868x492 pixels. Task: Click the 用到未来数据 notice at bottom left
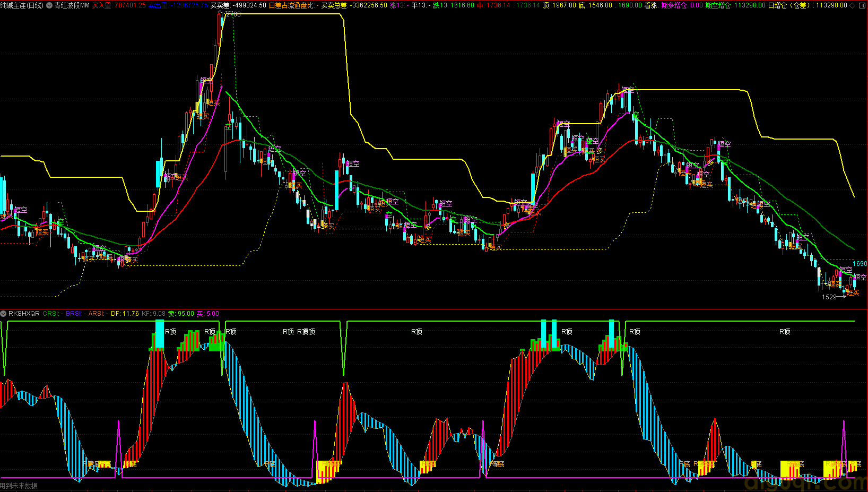click(x=19, y=486)
